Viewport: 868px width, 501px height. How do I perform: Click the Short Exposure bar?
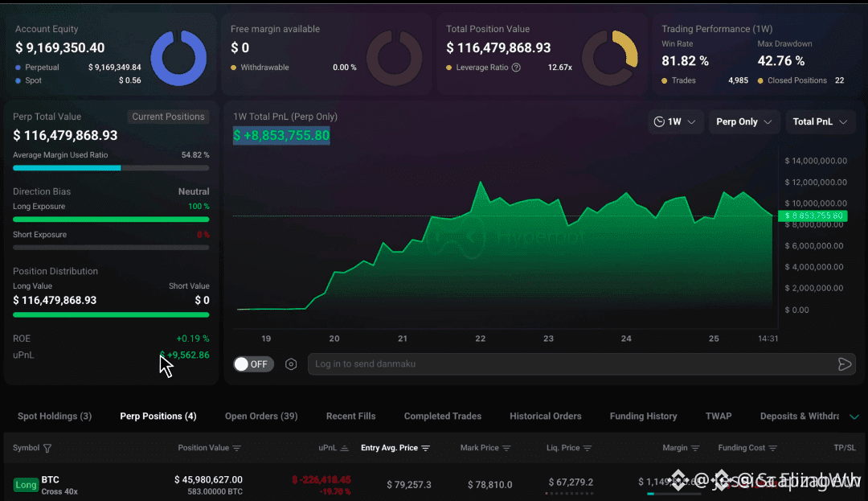coord(111,248)
